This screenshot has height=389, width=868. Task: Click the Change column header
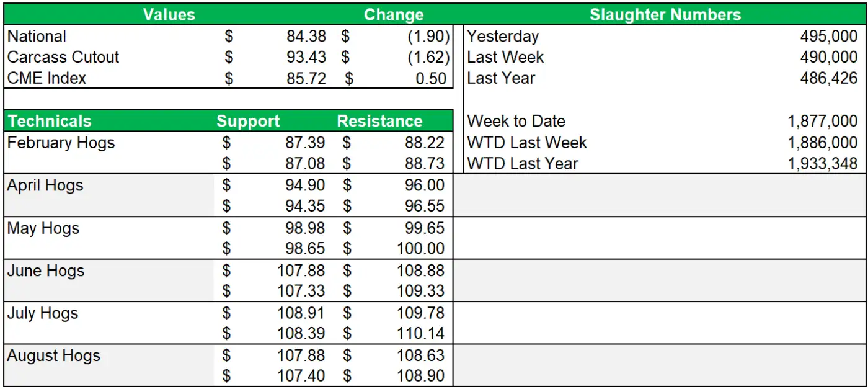click(394, 15)
